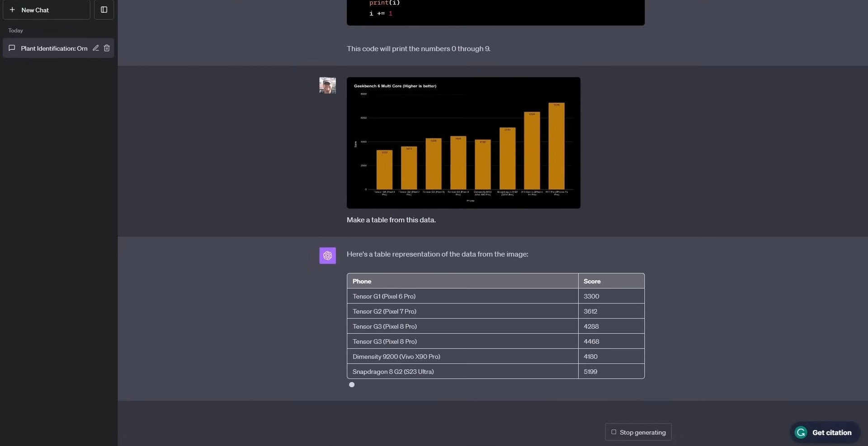Click Stop generating button
Screen dimensions: 868x446
coord(638,432)
